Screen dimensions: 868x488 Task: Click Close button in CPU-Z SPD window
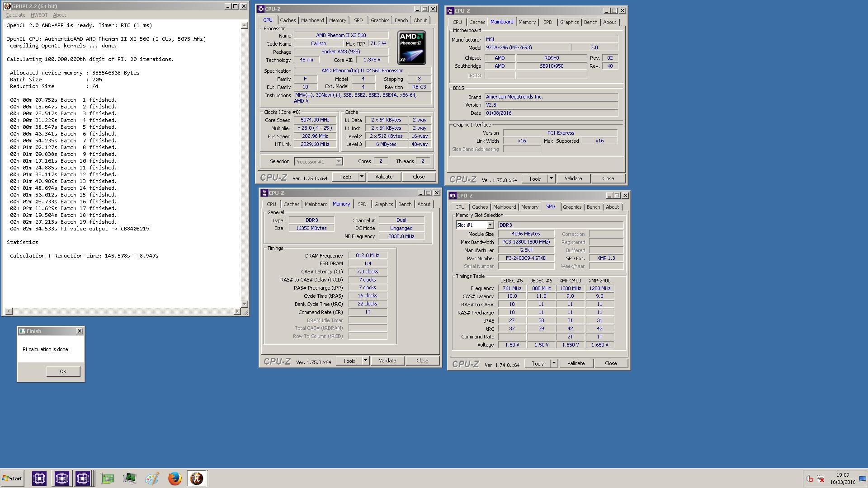coord(611,363)
